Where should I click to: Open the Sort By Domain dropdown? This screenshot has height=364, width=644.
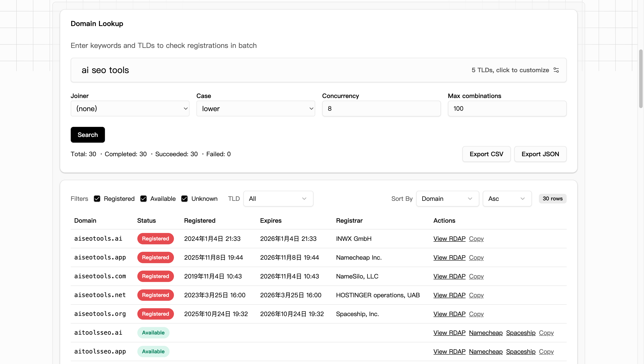tap(447, 198)
